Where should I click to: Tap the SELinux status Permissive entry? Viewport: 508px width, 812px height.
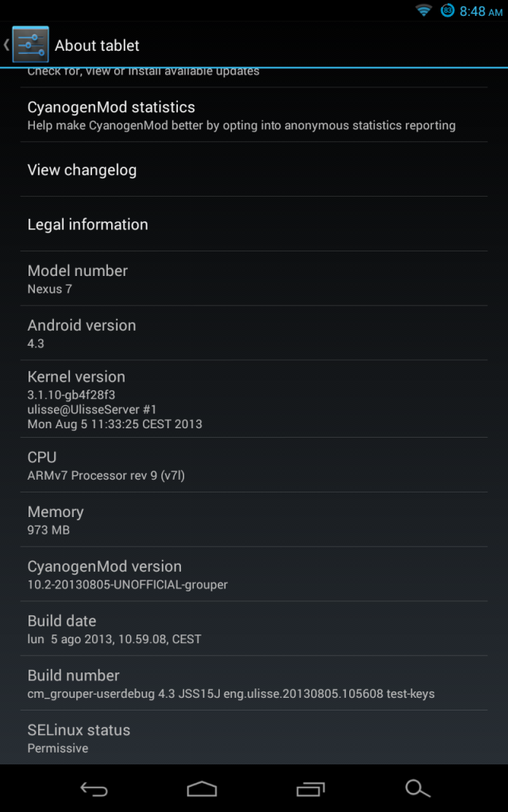click(x=254, y=737)
